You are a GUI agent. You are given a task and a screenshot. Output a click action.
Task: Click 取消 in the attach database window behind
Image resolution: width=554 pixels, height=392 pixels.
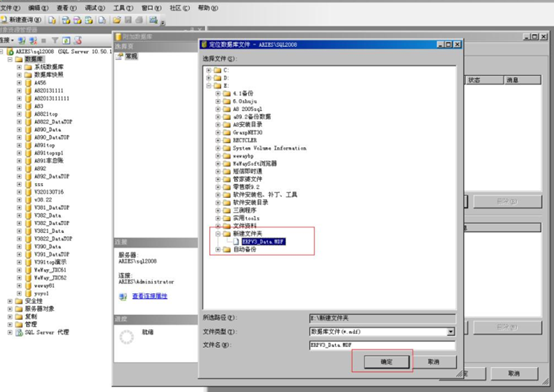point(514,373)
